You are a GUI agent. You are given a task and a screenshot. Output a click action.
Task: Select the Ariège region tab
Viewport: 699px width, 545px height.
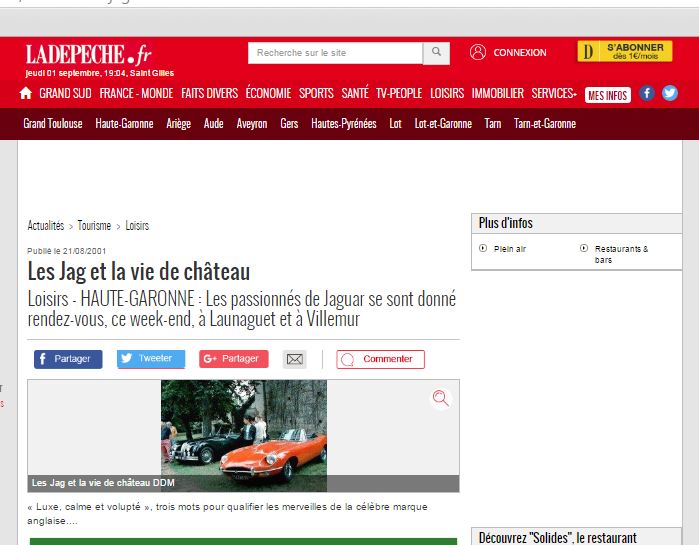(178, 123)
